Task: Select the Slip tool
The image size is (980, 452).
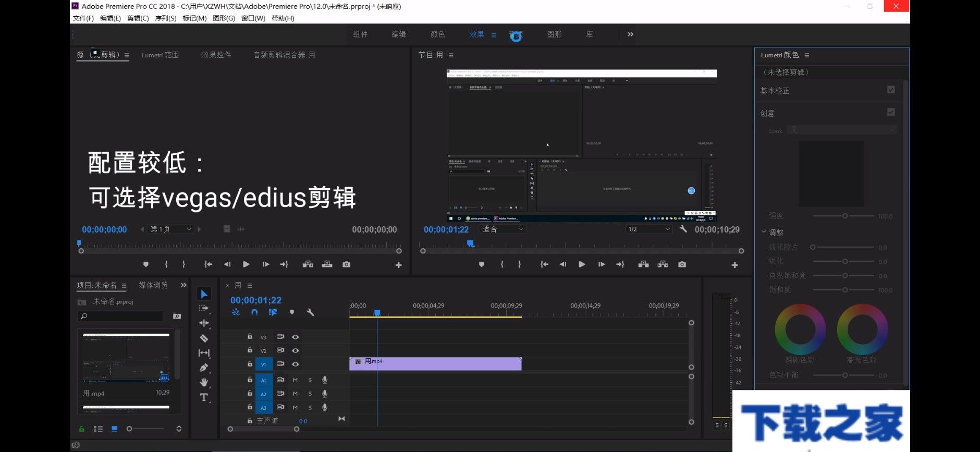Action: [204, 353]
